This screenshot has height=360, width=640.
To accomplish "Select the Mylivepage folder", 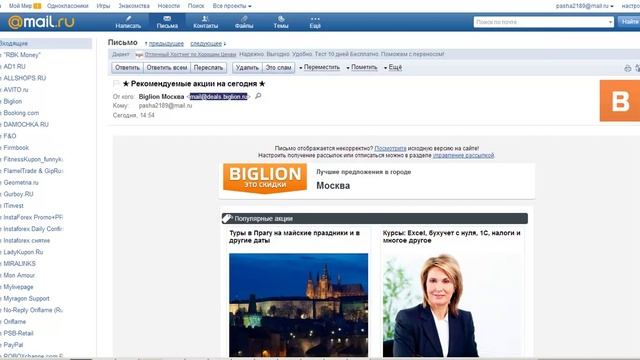I will tap(18, 287).
